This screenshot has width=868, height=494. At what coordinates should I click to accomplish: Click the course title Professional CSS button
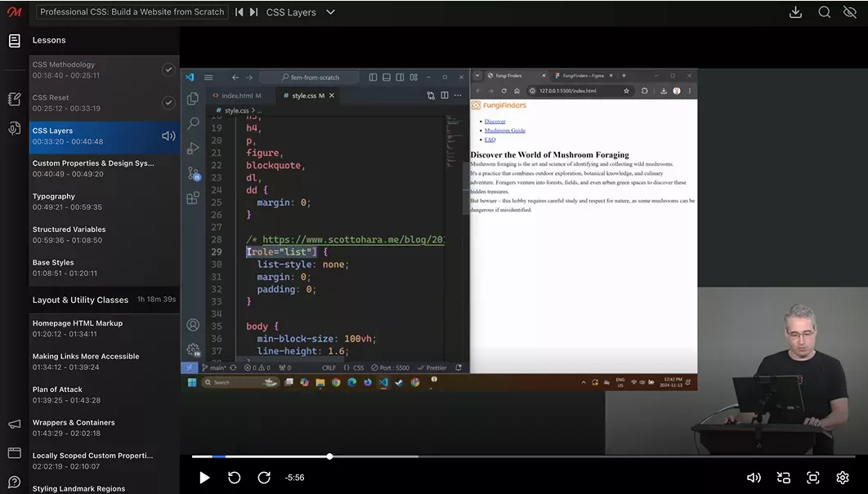(132, 12)
